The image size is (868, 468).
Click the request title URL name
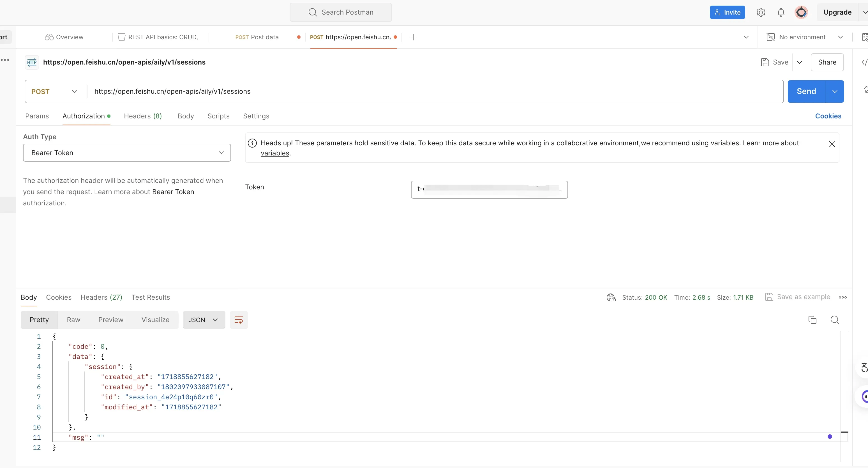pos(124,62)
